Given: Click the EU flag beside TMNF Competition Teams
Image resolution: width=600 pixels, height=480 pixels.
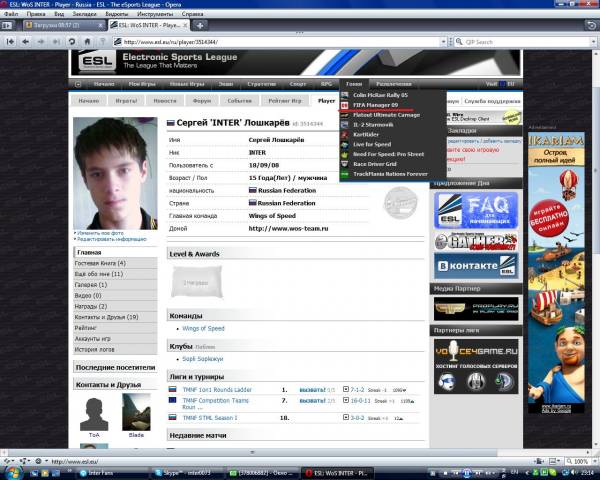Looking at the screenshot, I should click(x=173, y=400).
